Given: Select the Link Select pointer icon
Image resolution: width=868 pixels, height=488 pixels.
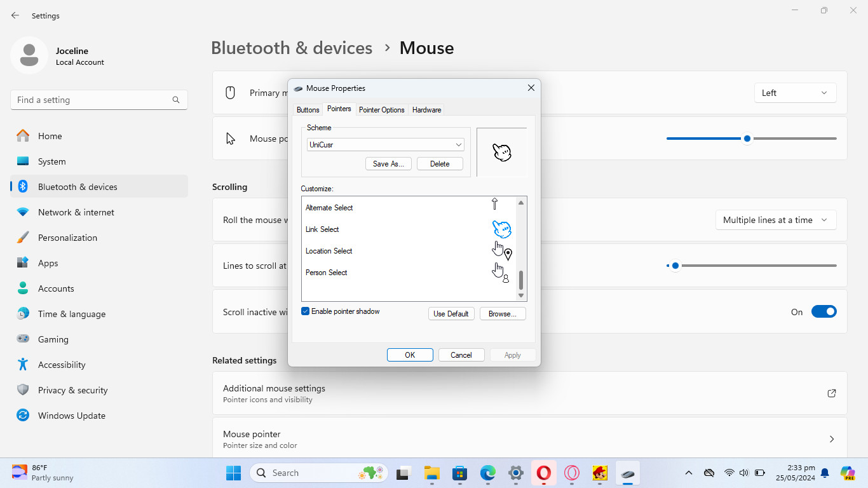Looking at the screenshot, I should (501, 229).
